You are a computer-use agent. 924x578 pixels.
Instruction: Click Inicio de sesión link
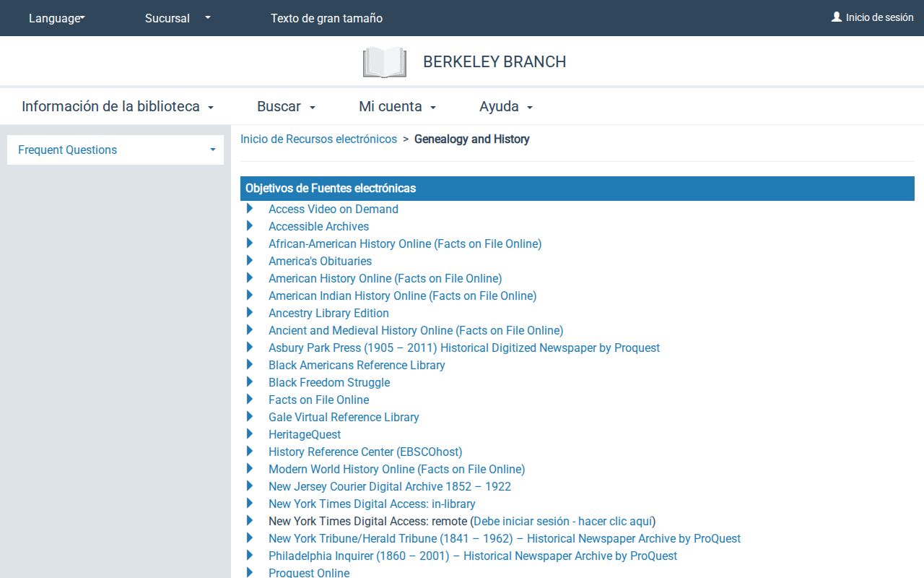tap(879, 17)
